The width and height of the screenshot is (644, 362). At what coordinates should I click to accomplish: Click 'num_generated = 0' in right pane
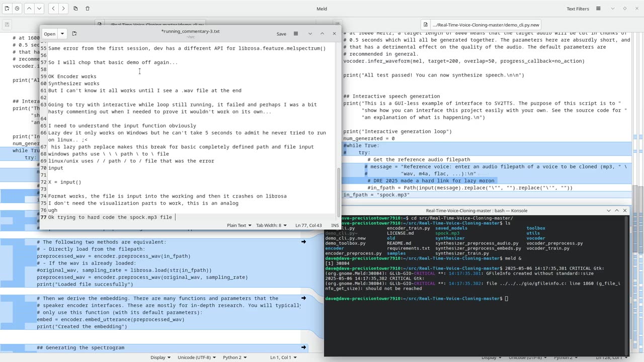pyautogui.click(x=369, y=138)
